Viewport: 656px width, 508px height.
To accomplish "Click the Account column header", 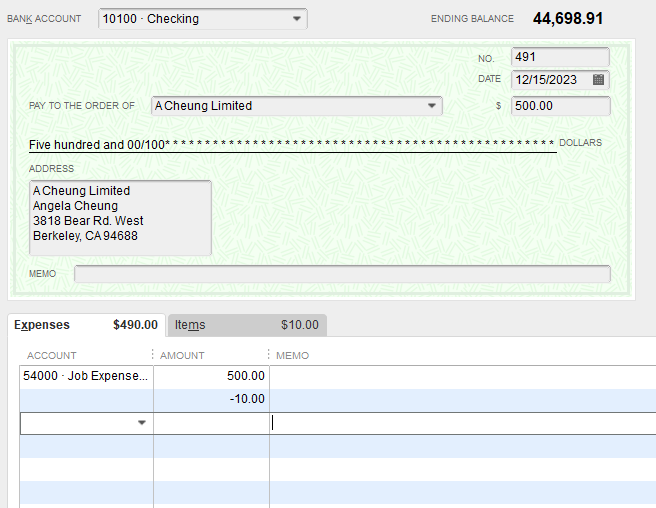I will pyautogui.click(x=51, y=356).
